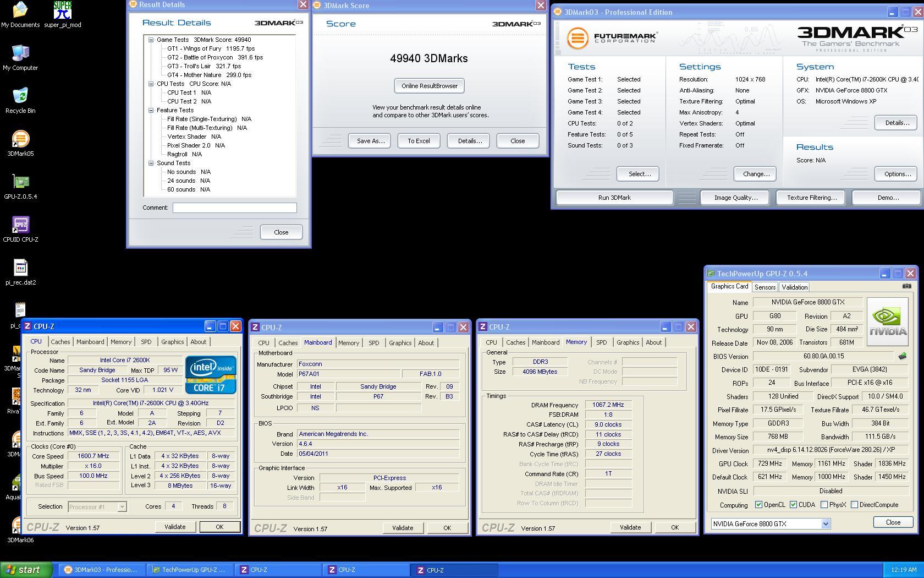
Task: Select the 60 sounds result row
Action: click(x=189, y=189)
